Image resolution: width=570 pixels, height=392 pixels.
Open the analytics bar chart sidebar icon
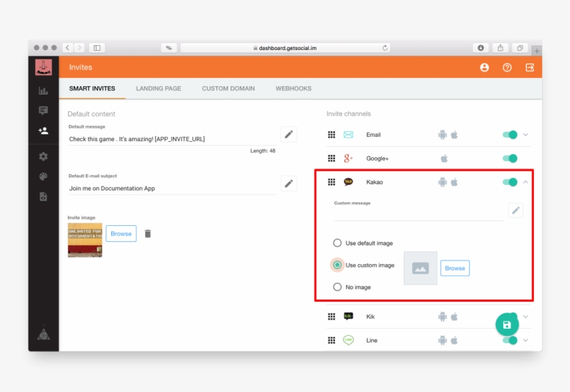pyautogui.click(x=43, y=90)
